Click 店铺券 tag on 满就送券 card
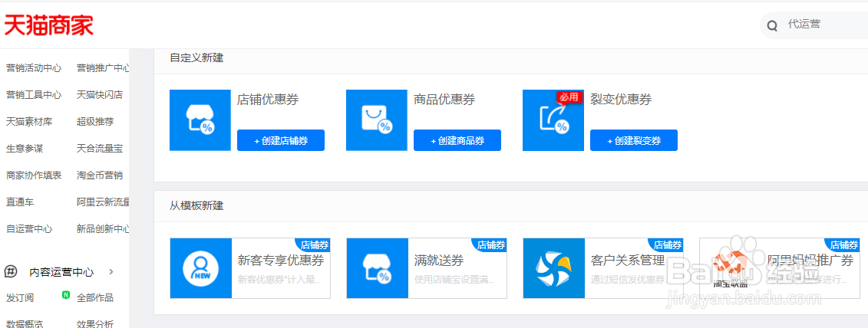The height and width of the screenshot is (328, 868). pos(490,245)
